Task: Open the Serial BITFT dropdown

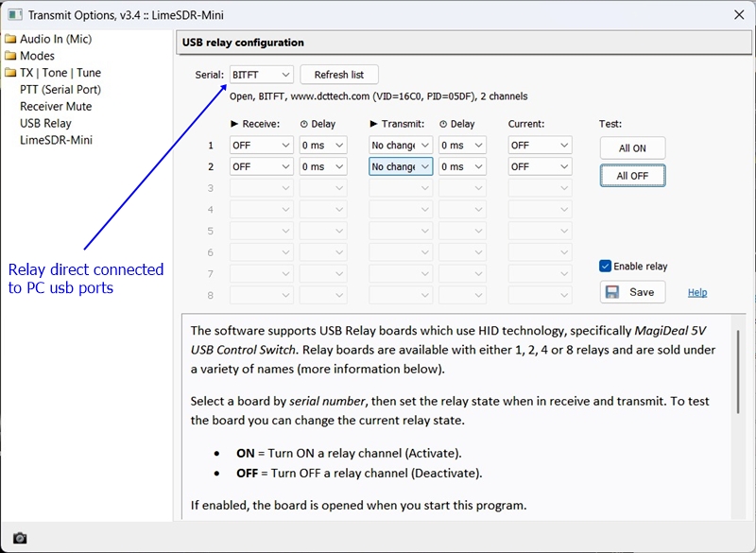Action: tap(262, 75)
